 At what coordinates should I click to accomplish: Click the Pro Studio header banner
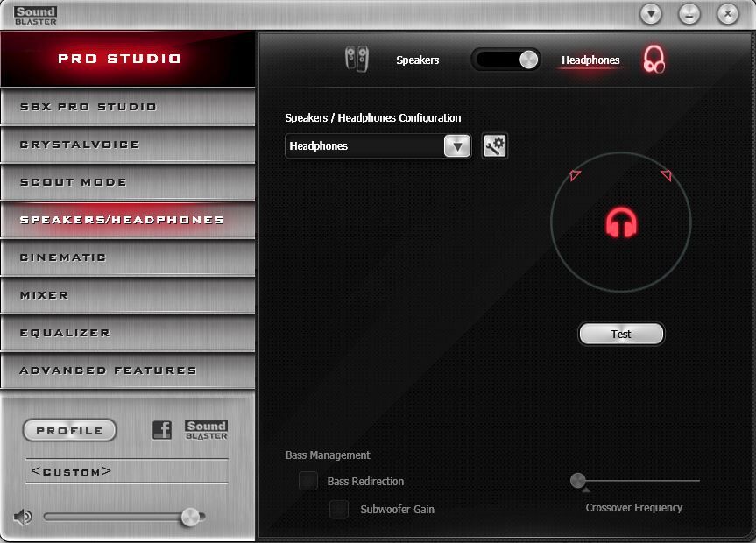coord(128,59)
